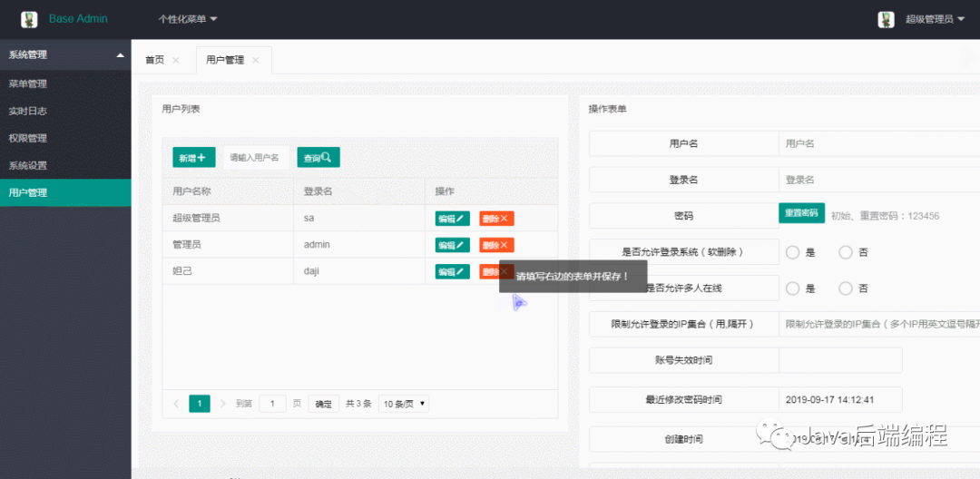Focus the 登录名 form input

click(879, 180)
